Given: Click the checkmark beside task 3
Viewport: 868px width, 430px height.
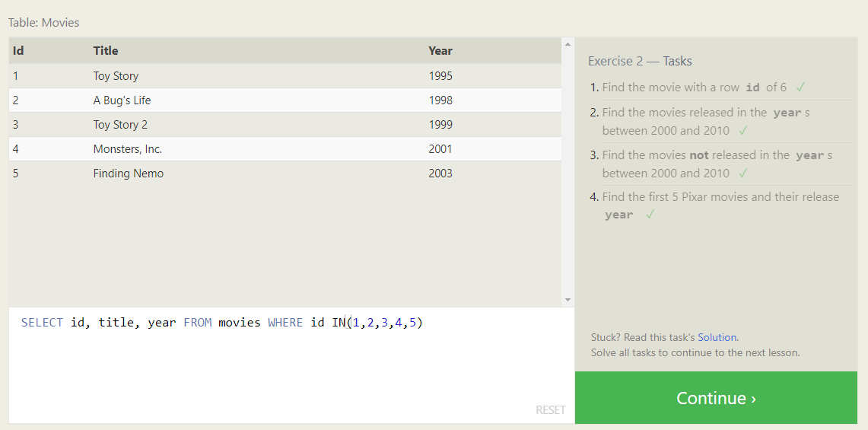Looking at the screenshot, I should 743,174.
